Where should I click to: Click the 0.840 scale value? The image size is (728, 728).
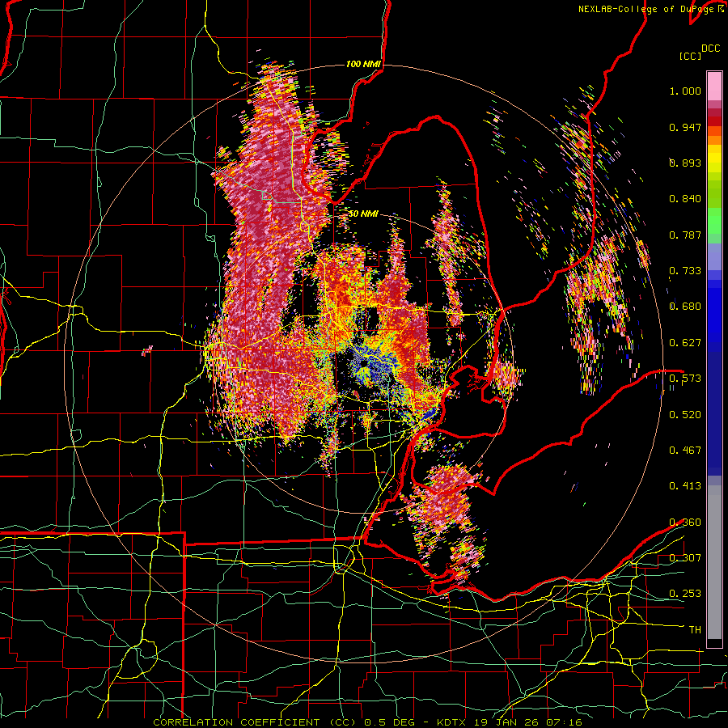[x=685, y=199]
